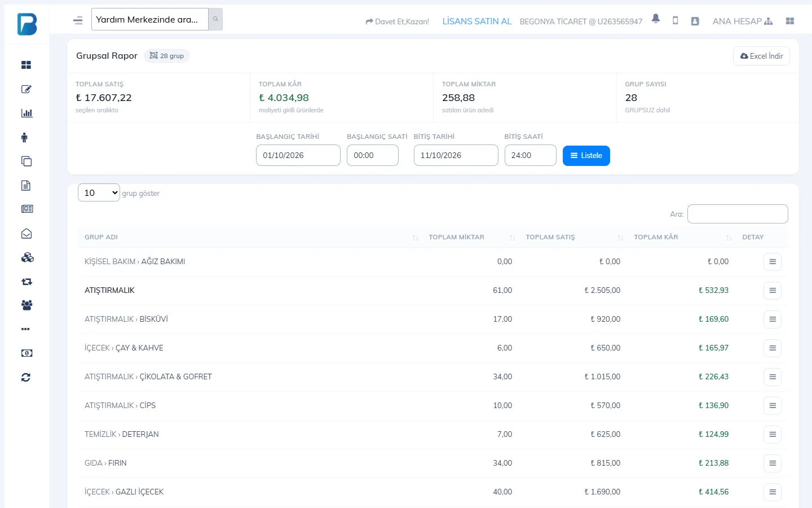Image resolution: width=812 pixels, height=508 pixels.
Task: Click the copy documents icon in sidebar
Action: click(27, 161)
